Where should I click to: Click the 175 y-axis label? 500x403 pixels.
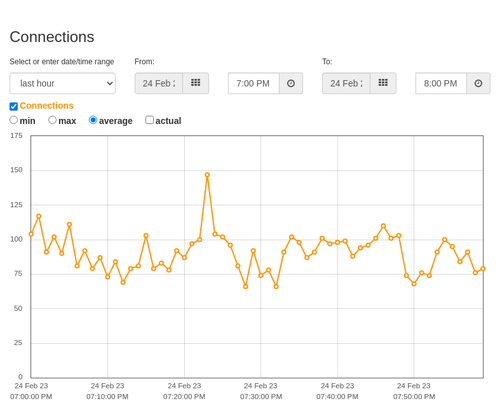pos(16,136)
